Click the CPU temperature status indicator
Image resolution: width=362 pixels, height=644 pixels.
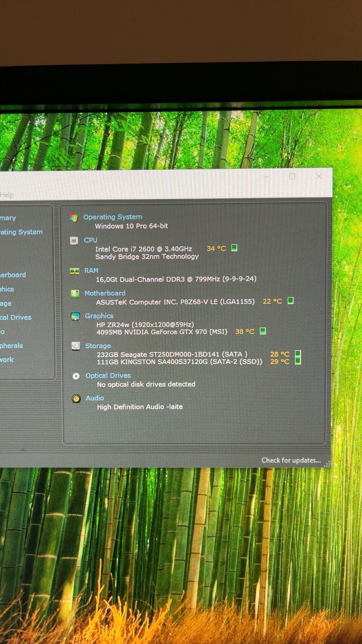point(234,248)
